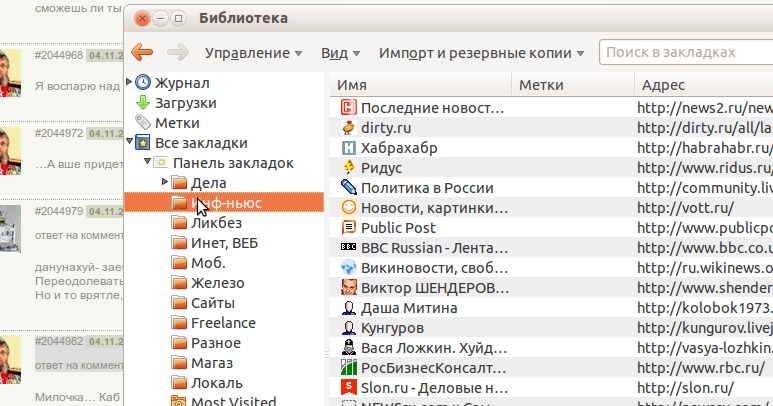This screenshot has height=406, width=773.
Task: Click the Ридус bookmark favicon
Action: point(349,168)
